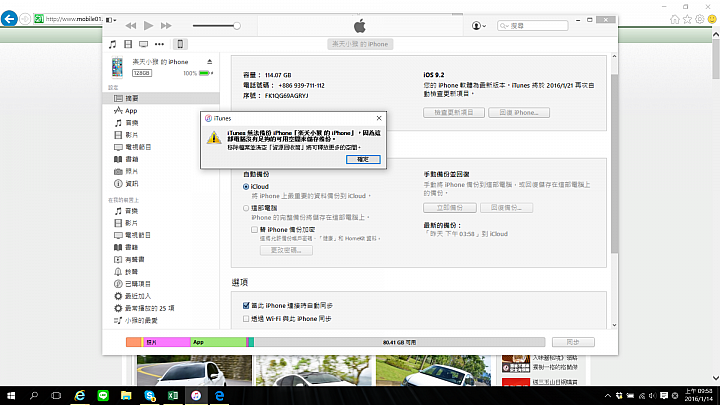Click the info icon for 資訊

tap(118, 184)
